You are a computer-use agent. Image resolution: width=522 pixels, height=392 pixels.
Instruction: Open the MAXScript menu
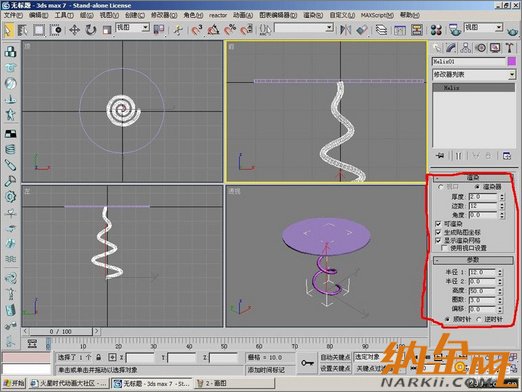[377, 15]
